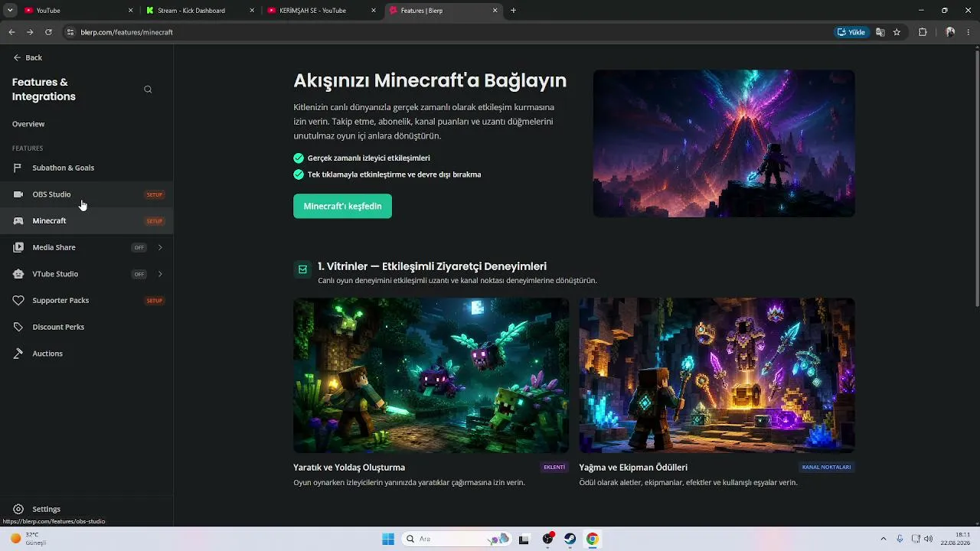The width and height of the screenshot is (980, 551).
Task: Go back using the browser back arrow
Action: click(11, 32)
